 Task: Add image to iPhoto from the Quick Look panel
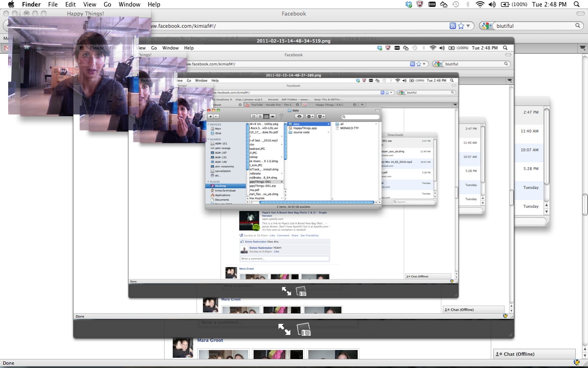303,329
